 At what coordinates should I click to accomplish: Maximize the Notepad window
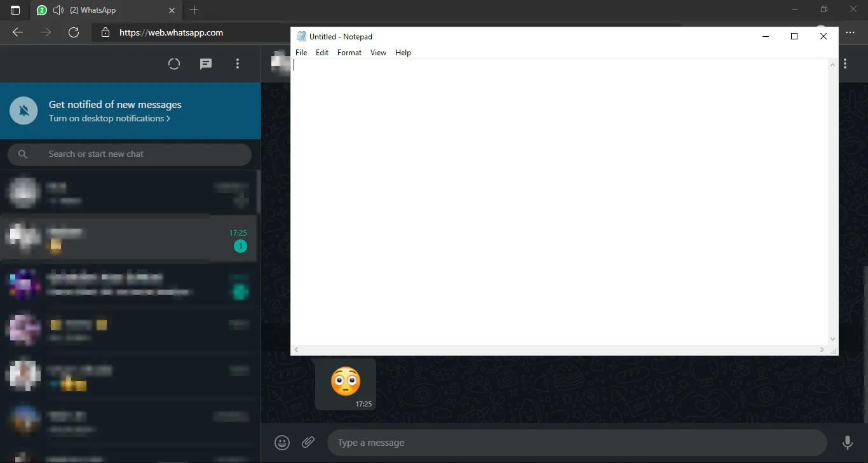click(794, 36)
